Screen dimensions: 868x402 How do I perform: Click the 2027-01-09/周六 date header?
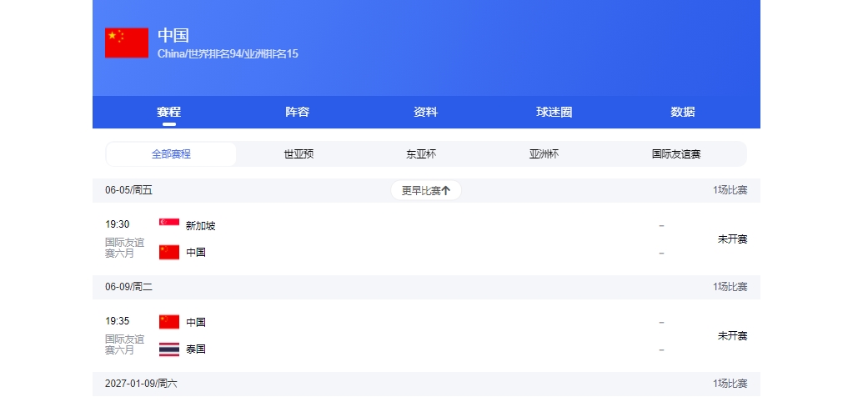tap(141, 384)
